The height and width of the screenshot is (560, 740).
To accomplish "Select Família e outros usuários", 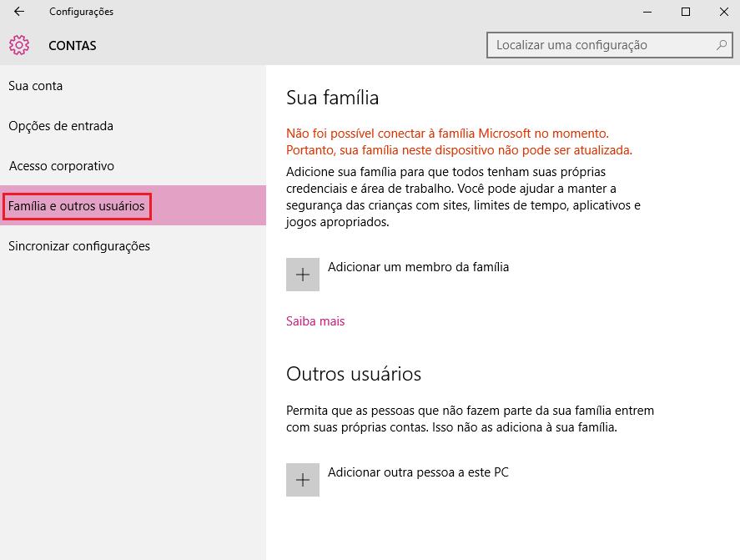I will coord(77,206).
